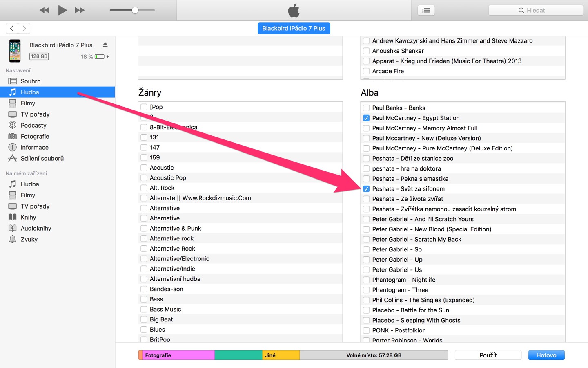The image size is (588, 368).
Task: Uncheck Peshata - Svět za sifonem album
Action: tap(366, 189)
